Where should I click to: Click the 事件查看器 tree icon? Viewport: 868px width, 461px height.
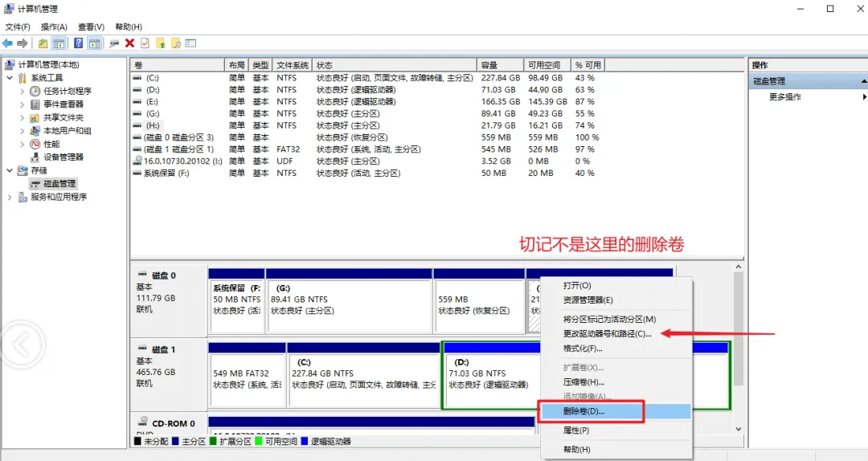pos(35,104)
